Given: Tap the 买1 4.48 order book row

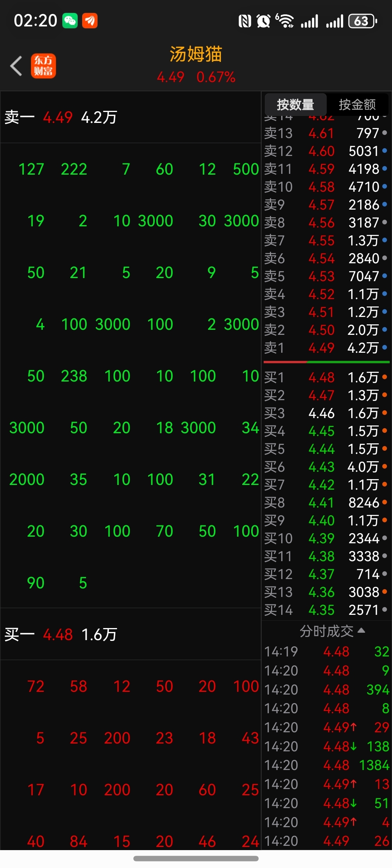Looking at the screenshot, I should pyautogui.click(x=326, y=377).
